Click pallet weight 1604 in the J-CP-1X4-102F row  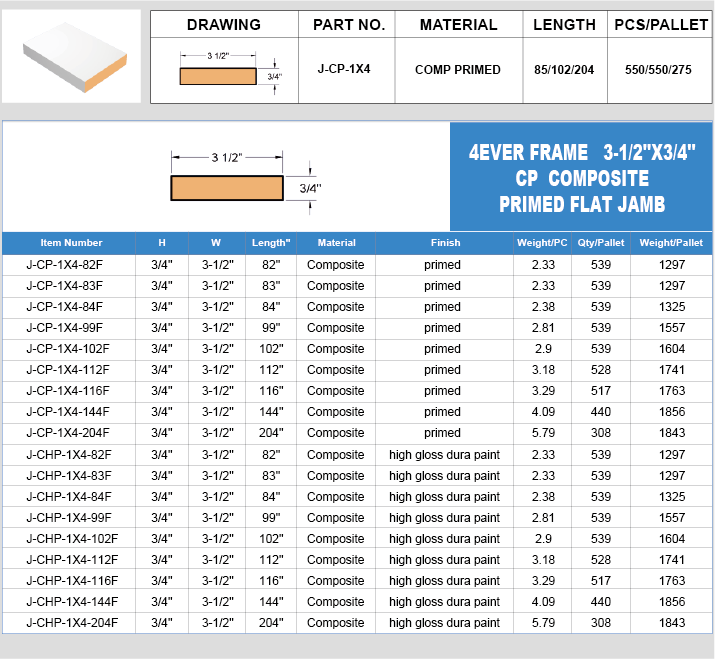click(x=672, y=349)
